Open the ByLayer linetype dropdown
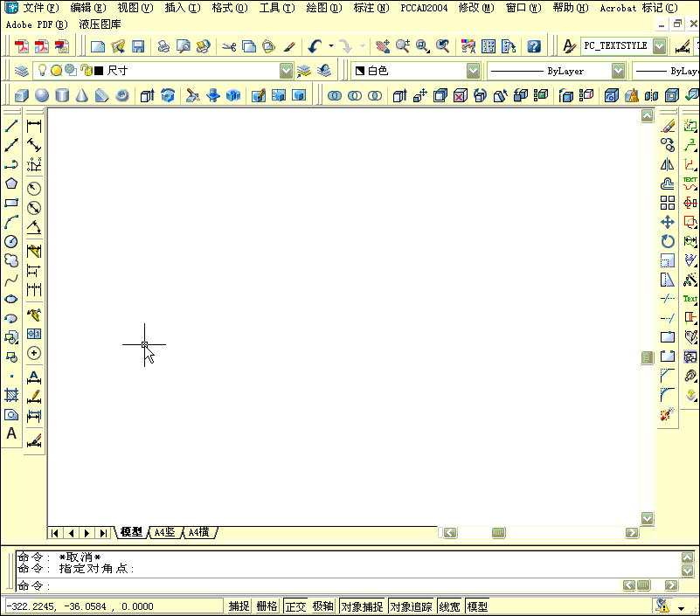 tap(618, 70)
